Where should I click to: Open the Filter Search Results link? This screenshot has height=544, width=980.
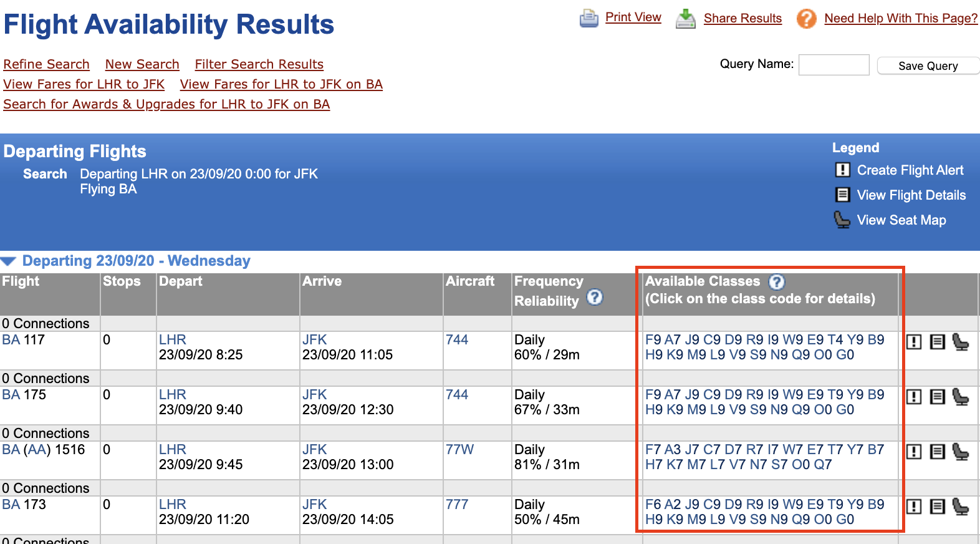(x=259, y=64)
